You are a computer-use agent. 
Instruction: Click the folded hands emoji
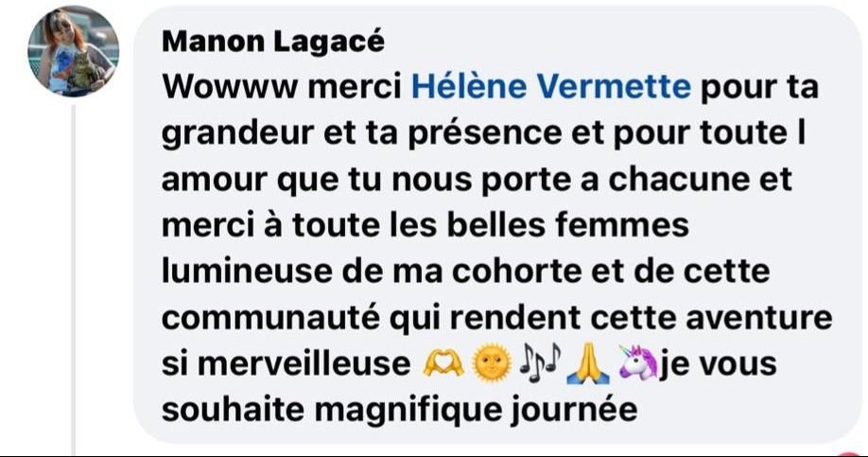pos(588,364)
